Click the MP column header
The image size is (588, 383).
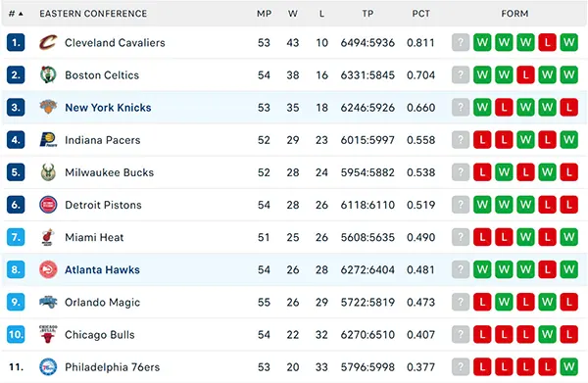[264, 14]
